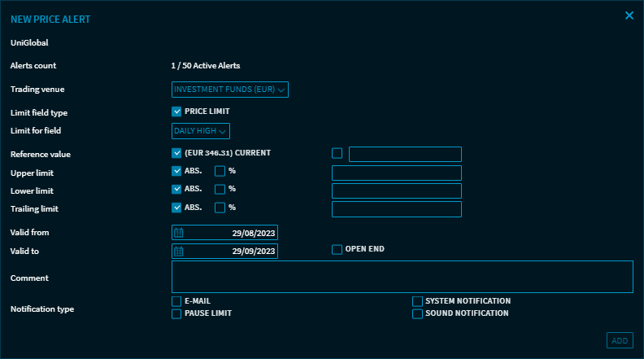Enable Sound Notification checkbox
The width and height of the screenshot is (644, 359).
(418, 313)
